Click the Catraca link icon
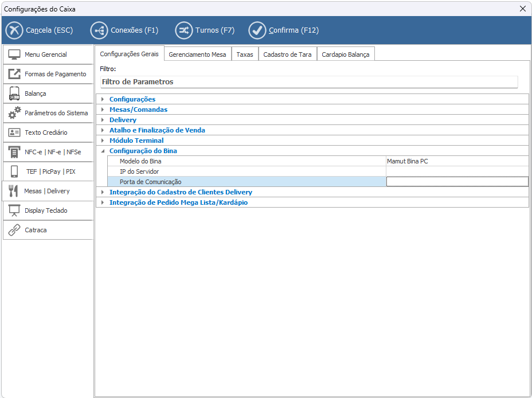532x398 pixels. (x=14, y=230)
